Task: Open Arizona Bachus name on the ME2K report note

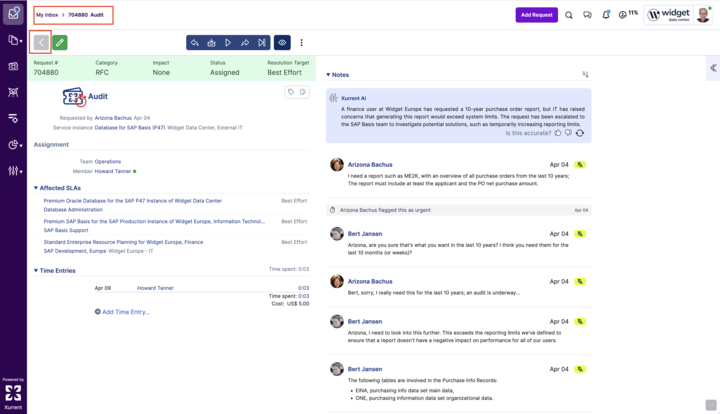Action: (370, 164)
